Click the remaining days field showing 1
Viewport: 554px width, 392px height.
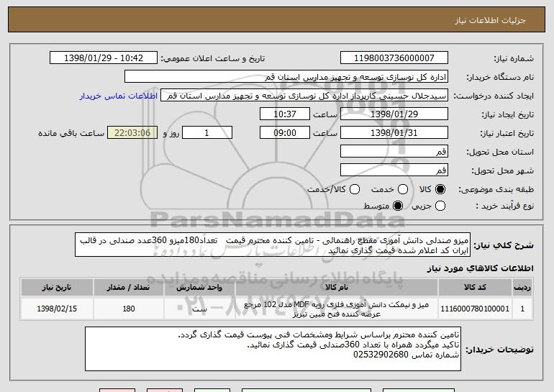(x=207, y=133)
